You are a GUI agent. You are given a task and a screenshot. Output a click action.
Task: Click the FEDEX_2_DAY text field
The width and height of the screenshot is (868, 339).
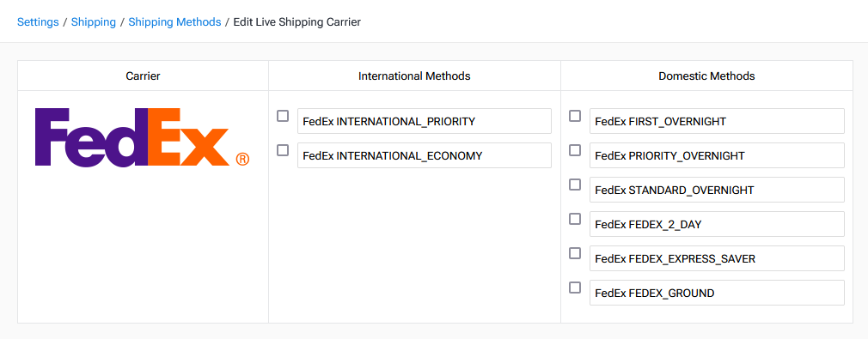point(717,224)
